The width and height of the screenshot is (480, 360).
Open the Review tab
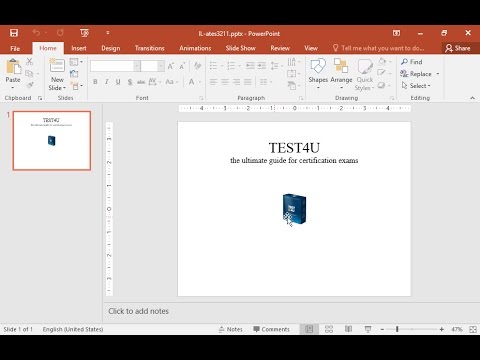280,48
